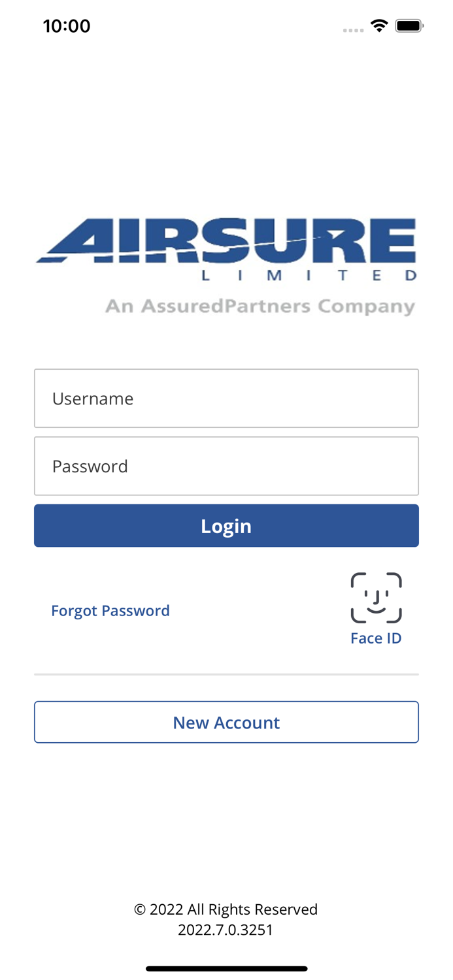Tap the copyright 2022 All Rights Reserved text
Image resolution: width=453 pixels, height=980 pixels.
point(226,909)
